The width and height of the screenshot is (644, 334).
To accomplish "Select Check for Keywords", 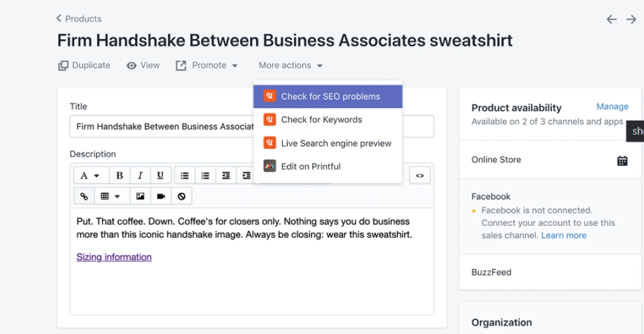I will 328,119.
